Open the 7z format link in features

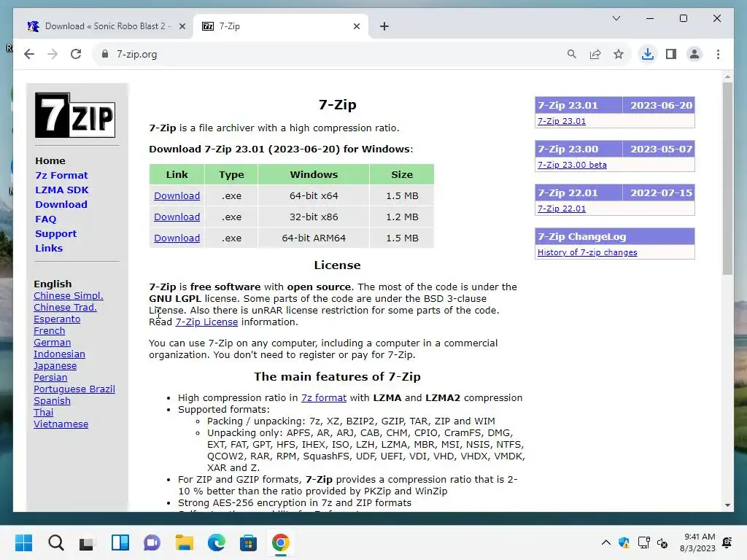323,397
